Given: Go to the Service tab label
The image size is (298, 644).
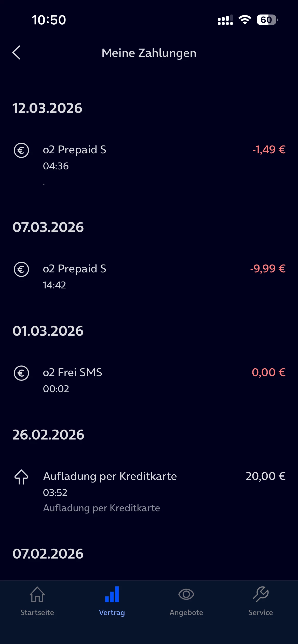Looking at the screenshot, I should [x=261, y=612].
